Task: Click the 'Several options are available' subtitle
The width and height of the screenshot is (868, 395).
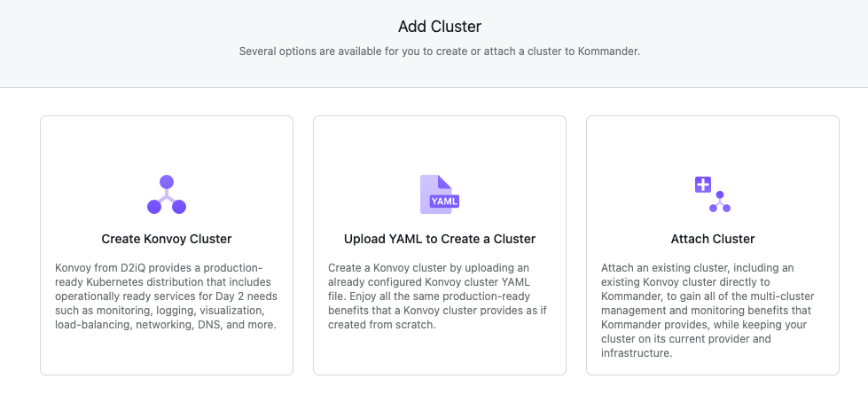Action: point(440,52)
